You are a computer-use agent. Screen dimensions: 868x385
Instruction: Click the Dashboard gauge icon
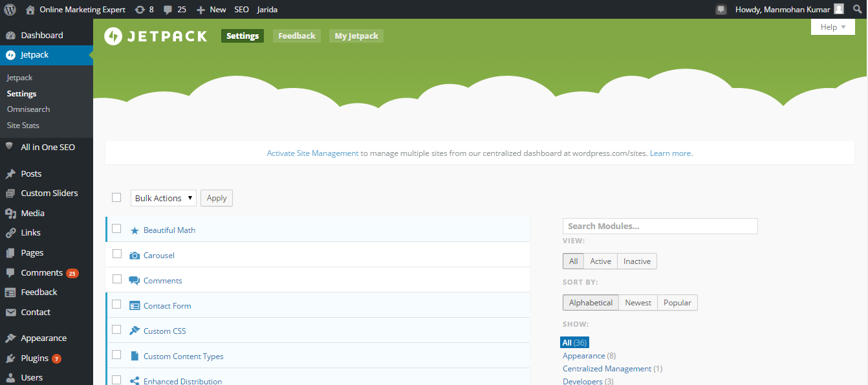click(x=10, y=35)
